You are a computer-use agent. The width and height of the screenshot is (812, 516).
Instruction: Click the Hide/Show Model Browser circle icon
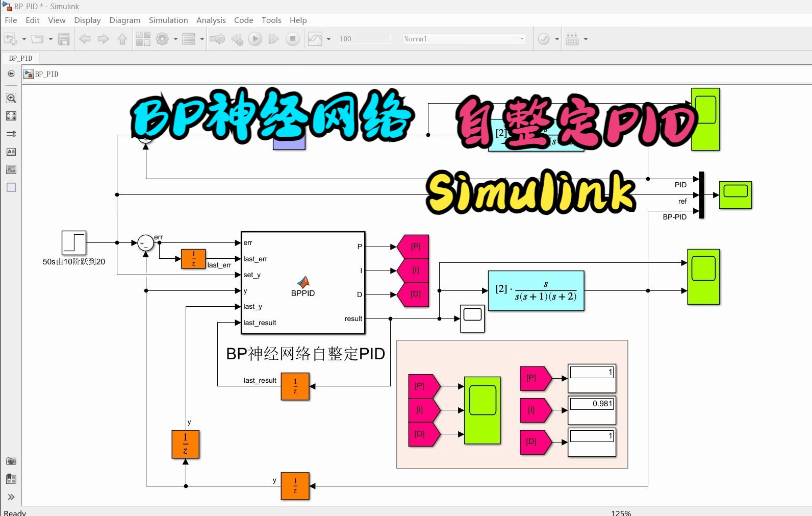coord(11,73)
